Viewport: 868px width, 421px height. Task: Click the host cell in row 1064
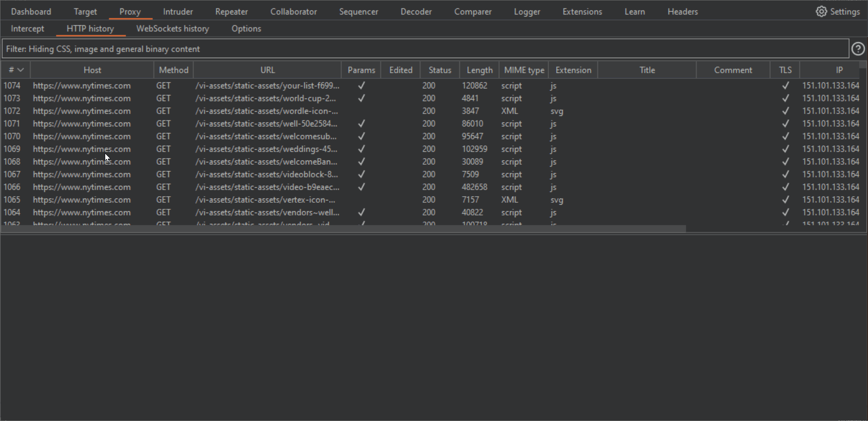tap(82, 212)
